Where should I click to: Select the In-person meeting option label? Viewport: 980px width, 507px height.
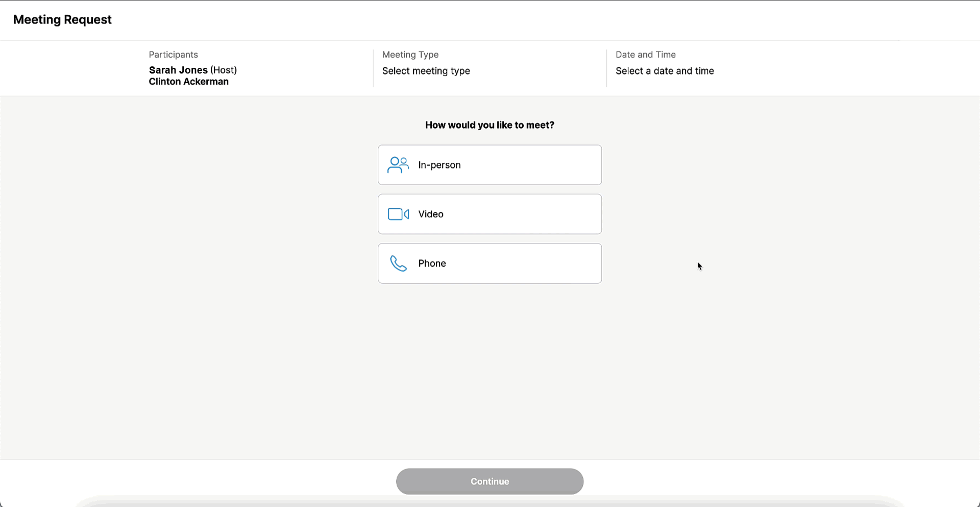click(x=439, y=165)
